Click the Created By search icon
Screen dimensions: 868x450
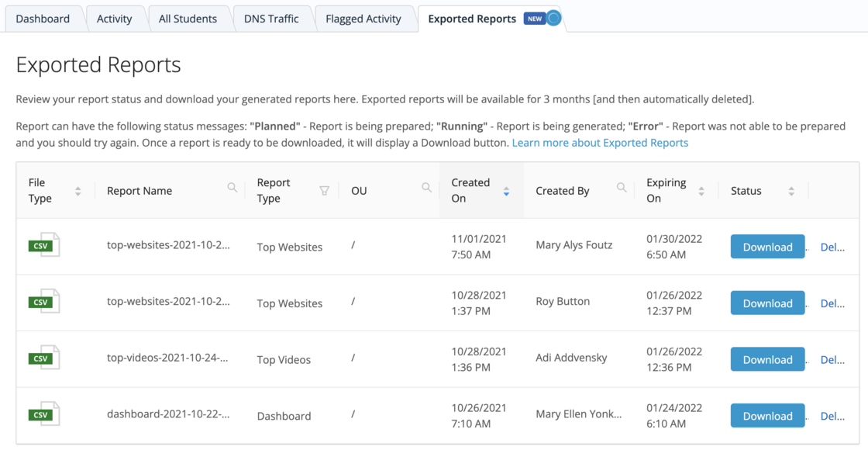[622, 188]
